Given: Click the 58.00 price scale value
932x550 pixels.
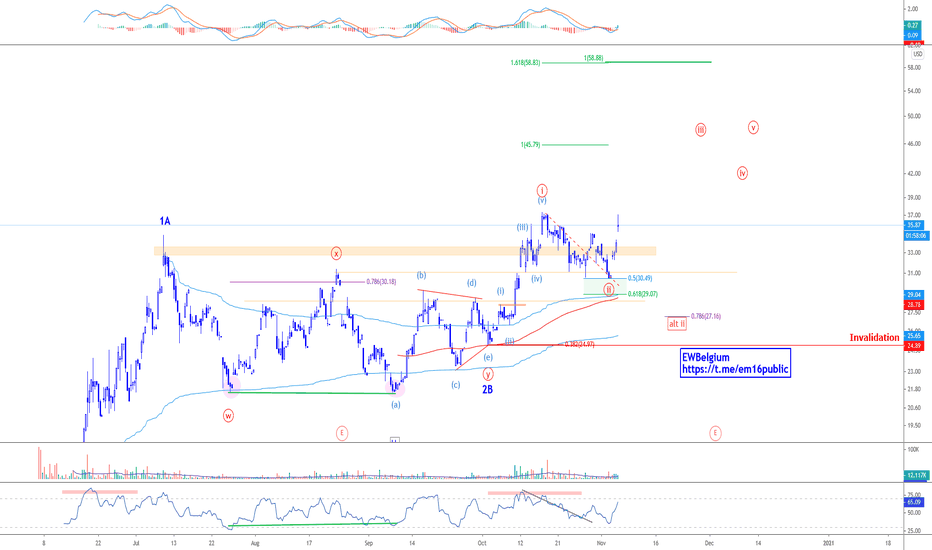Looking at the screenshot, I should [x=914, y=68].
